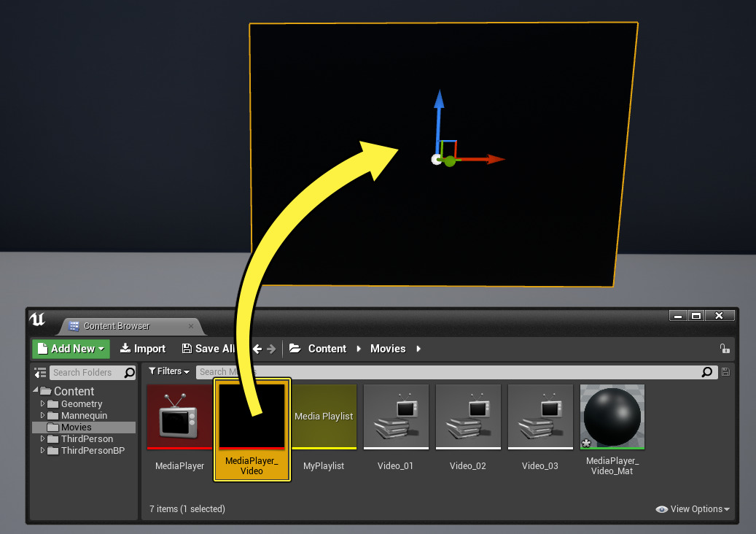Click the green Y-axis gizmo handle
756x534 pixels.
449,161
